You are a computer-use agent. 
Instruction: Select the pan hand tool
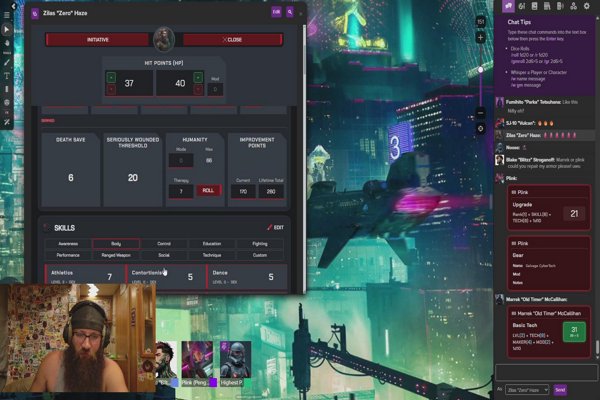(7, 43)
